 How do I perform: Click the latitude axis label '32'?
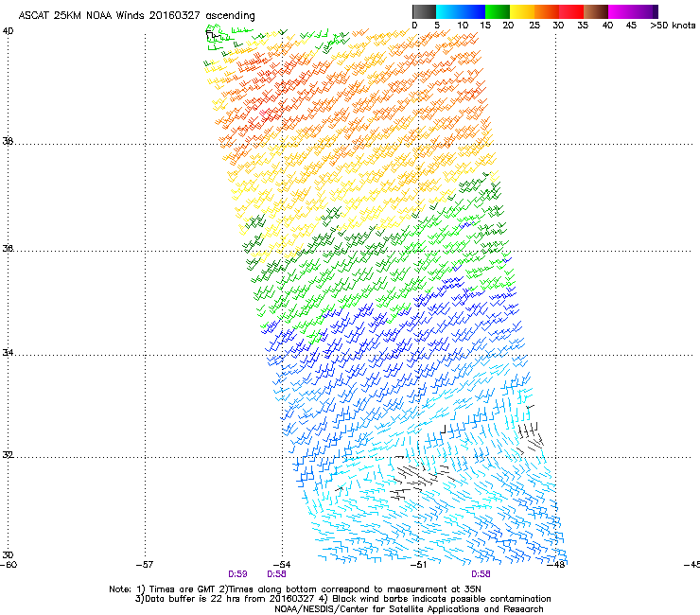[8, 455]
